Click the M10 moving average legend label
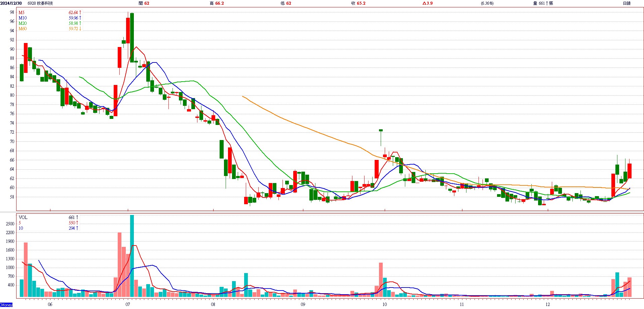644x309 pixels. [x=23, y=18]
